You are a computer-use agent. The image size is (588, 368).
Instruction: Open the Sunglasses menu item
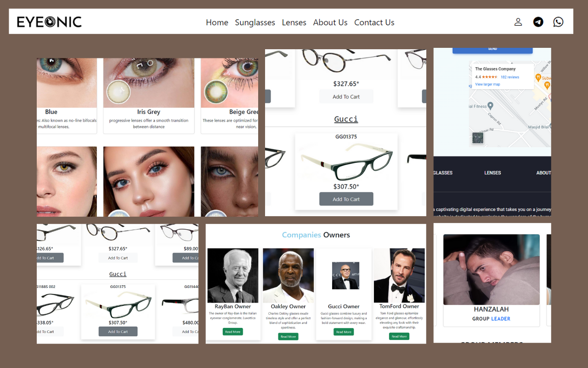255,22
